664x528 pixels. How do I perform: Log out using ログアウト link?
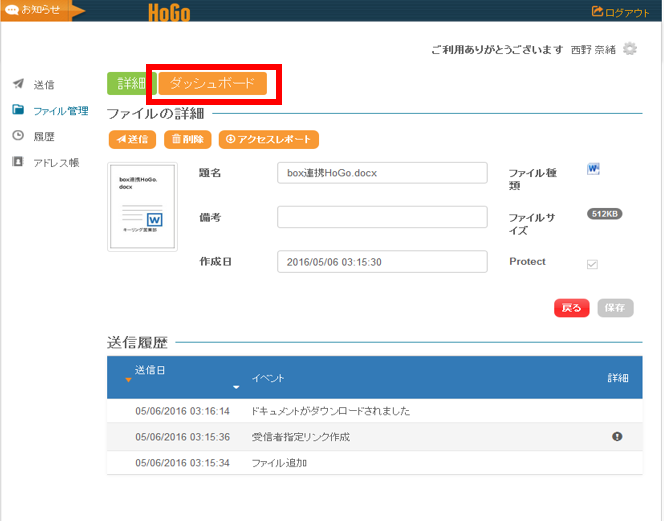621,11
